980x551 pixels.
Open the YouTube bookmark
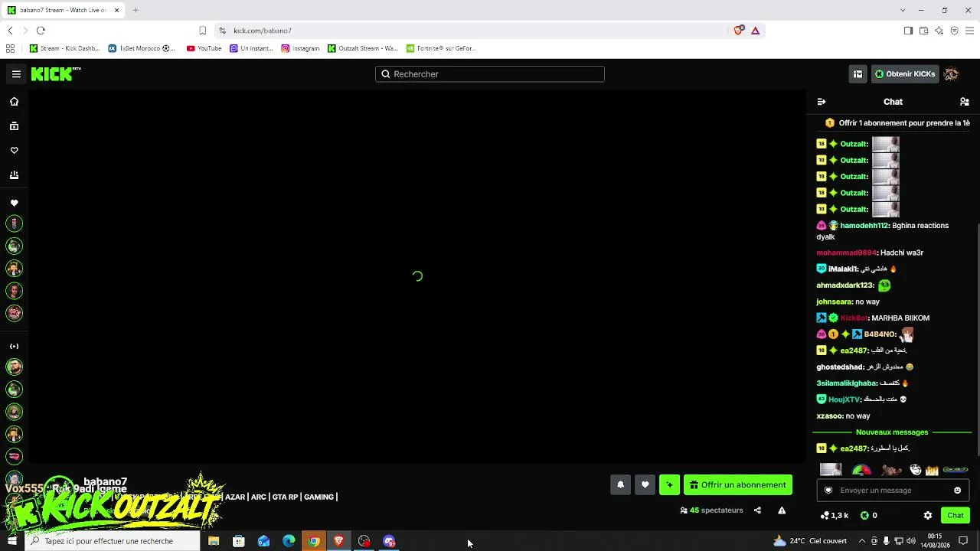[204, 48]
